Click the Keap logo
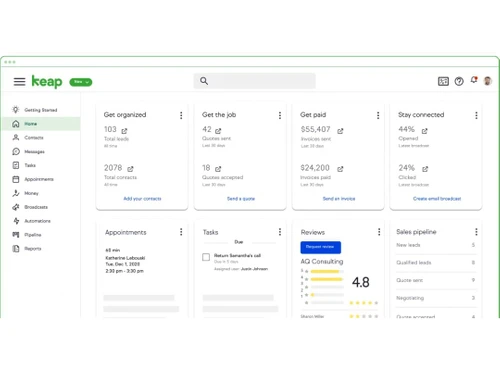500x375 pixels. tap(47, 81)
